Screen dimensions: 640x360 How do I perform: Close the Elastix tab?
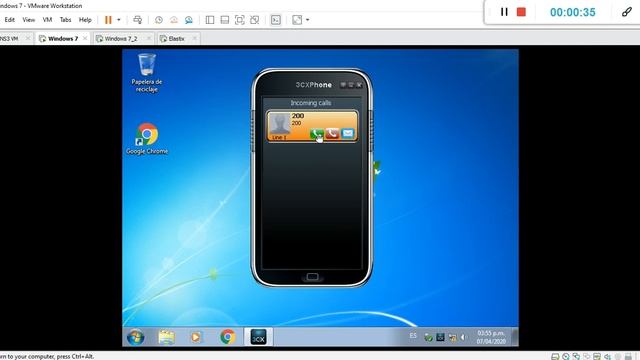(195, 38)
